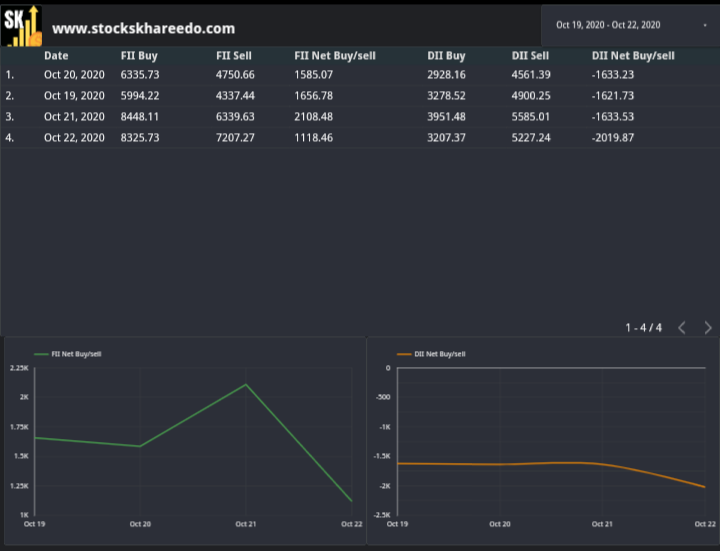The height and width of the screenshot is (551, 720).
Task: Sort by the FII Buy column header
Action: tap(139, 56)
